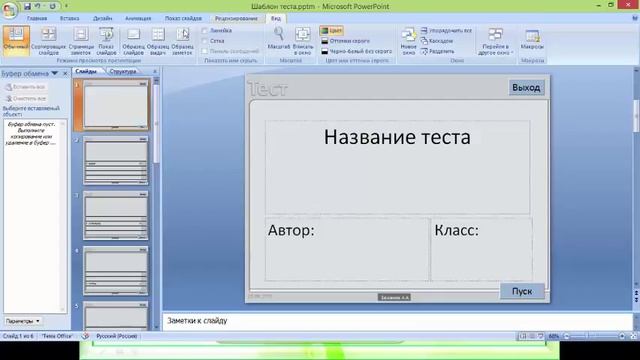640x360 pixels.
Task: Open the Review (Рецензирование) ribbon tab
Action: point(236,18)
